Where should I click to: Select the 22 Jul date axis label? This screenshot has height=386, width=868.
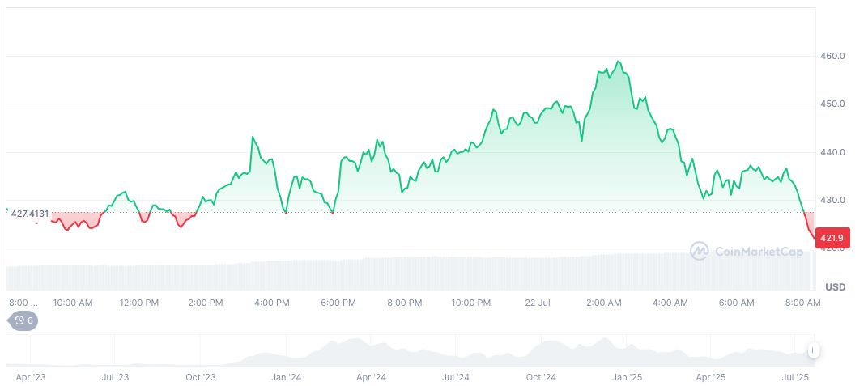coord(538,303)
